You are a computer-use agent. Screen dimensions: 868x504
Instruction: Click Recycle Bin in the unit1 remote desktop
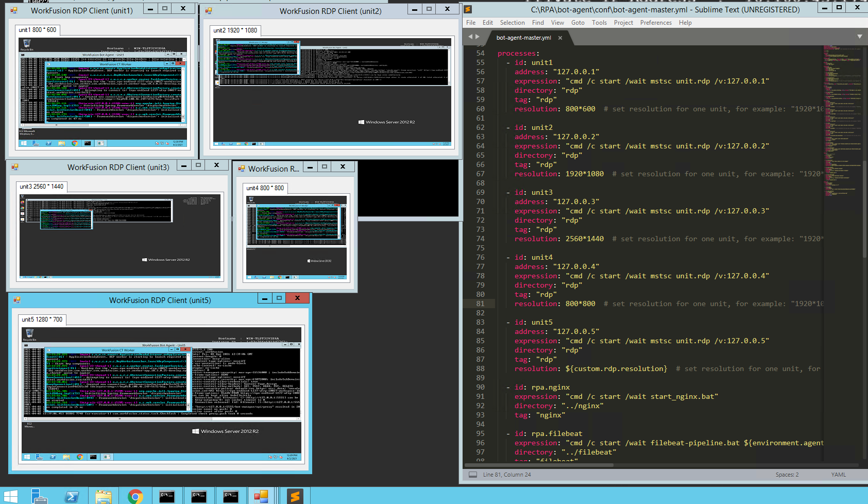[27, 45]
